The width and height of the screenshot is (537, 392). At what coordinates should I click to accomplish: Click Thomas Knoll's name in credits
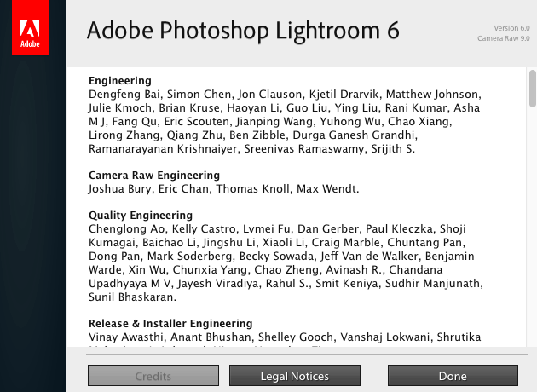tap(255, 189)
